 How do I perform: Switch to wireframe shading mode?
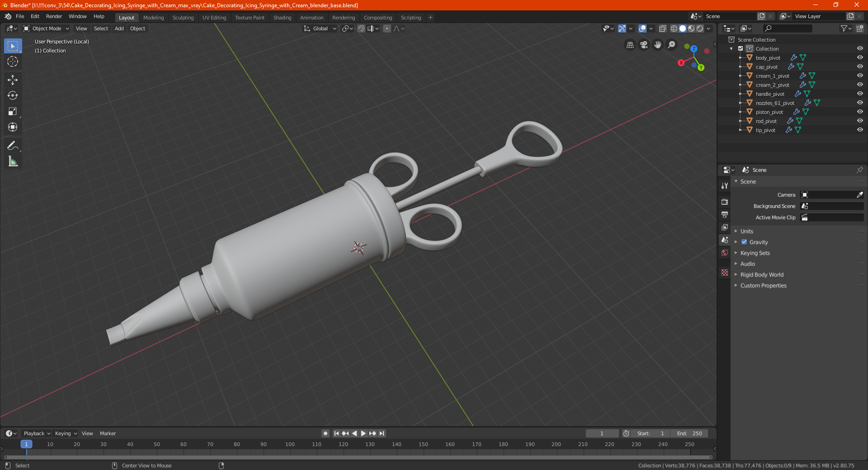[674, 28]
